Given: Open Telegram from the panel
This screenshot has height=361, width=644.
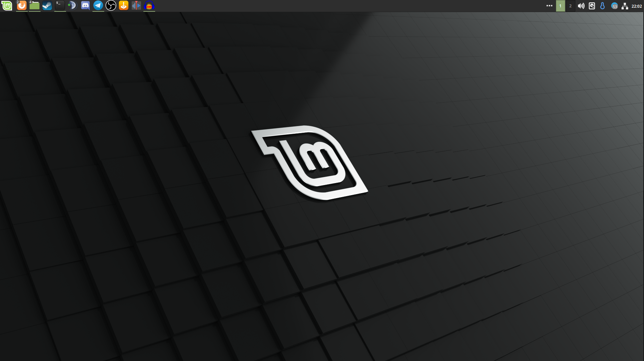Looking at the screenshot, I should pyautogui.click(x=98, y=6).
